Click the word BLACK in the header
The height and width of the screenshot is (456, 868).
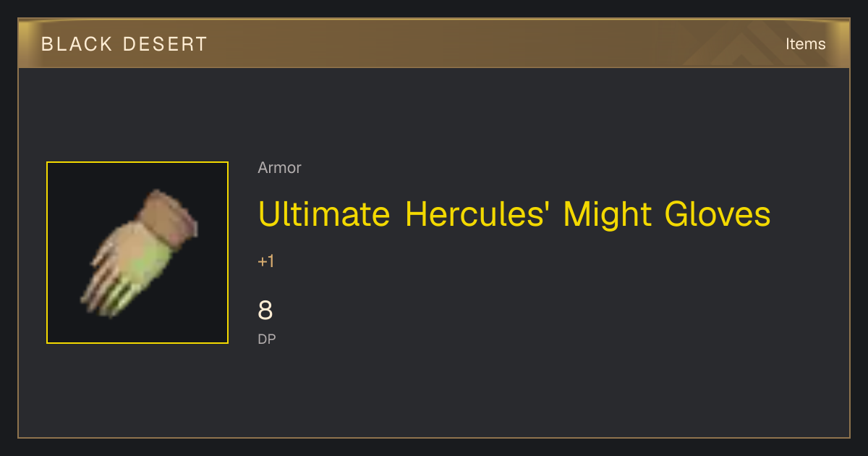(x=76, y=44)
